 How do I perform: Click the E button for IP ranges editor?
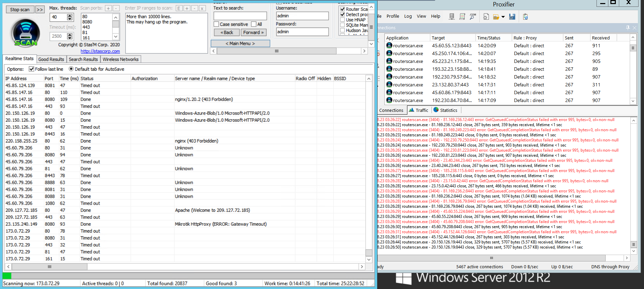click(x=179, y=8)
